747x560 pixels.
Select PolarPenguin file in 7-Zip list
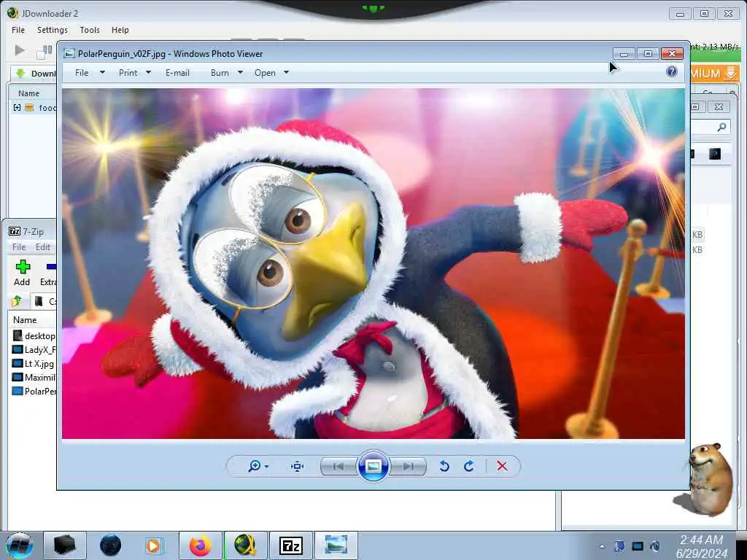pos(34,391)
